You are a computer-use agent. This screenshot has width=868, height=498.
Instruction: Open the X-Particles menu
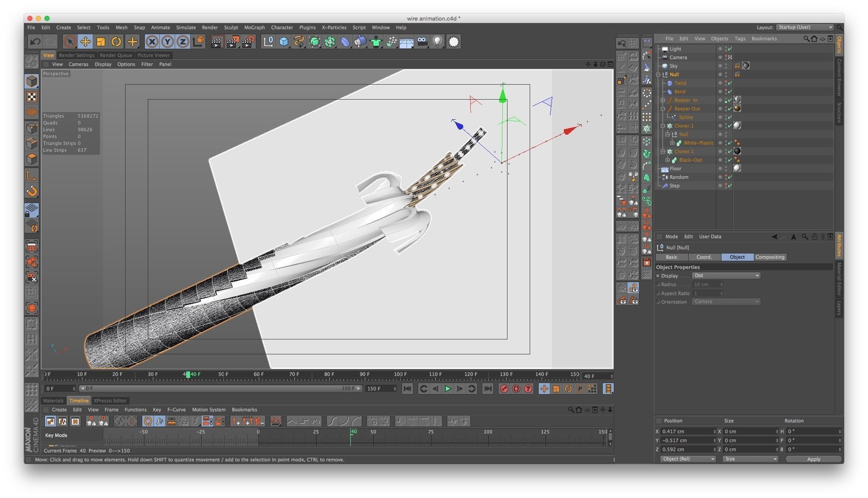334,27
